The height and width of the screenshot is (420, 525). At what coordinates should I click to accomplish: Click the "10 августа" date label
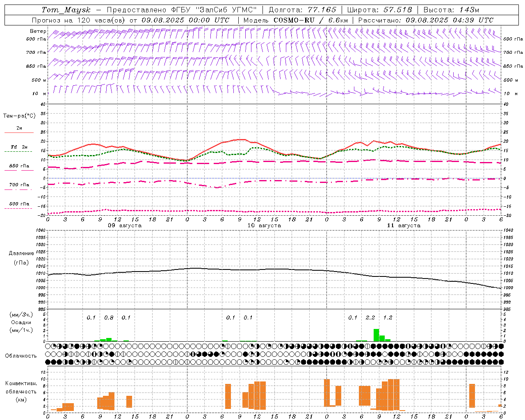pyautogui.click(x=264, y=226)
